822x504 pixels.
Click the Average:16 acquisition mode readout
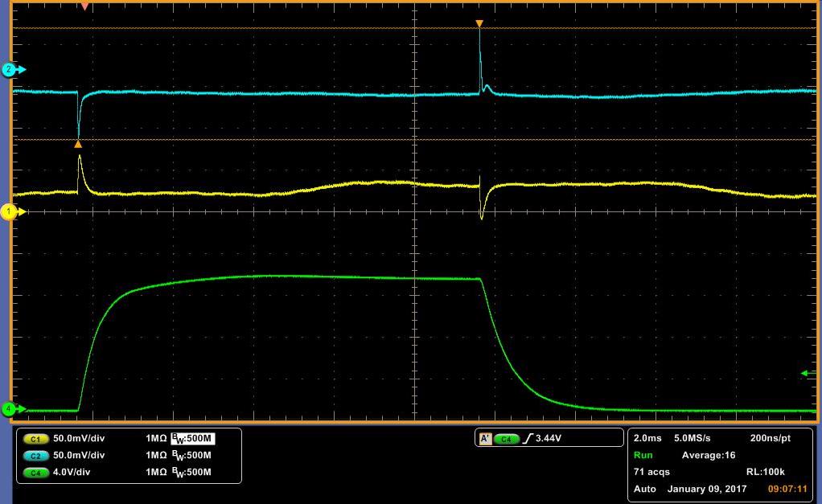[709, 455]
